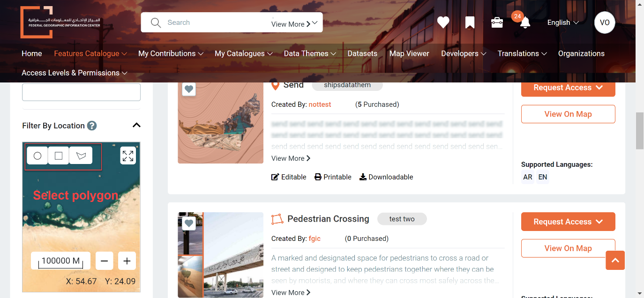644x298 pixels.
Task: Zoom in the location map
Action: click(x=127, y=261)
